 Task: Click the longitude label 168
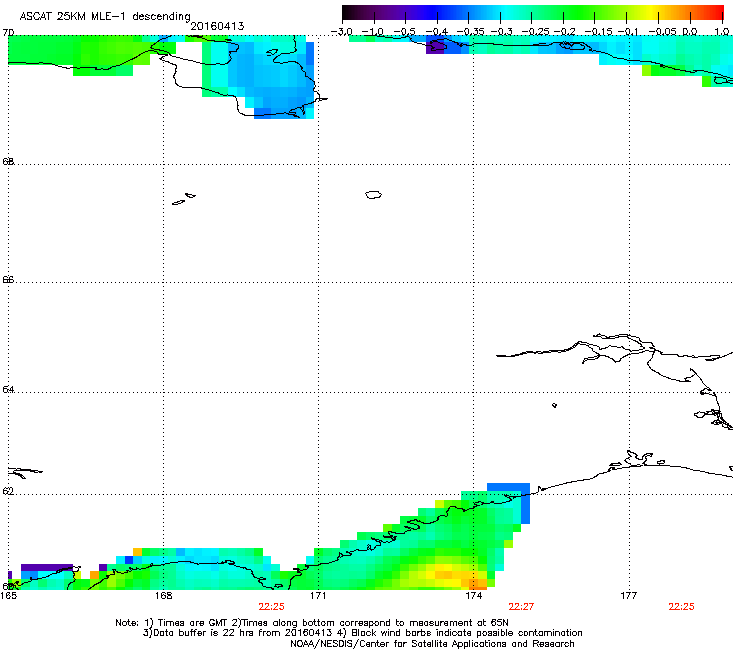pos(163,596)
